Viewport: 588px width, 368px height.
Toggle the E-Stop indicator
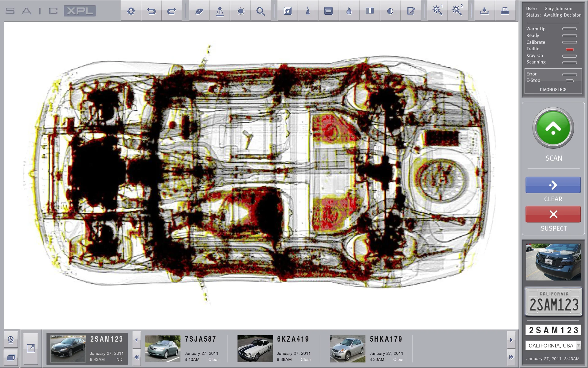point(569,81)
